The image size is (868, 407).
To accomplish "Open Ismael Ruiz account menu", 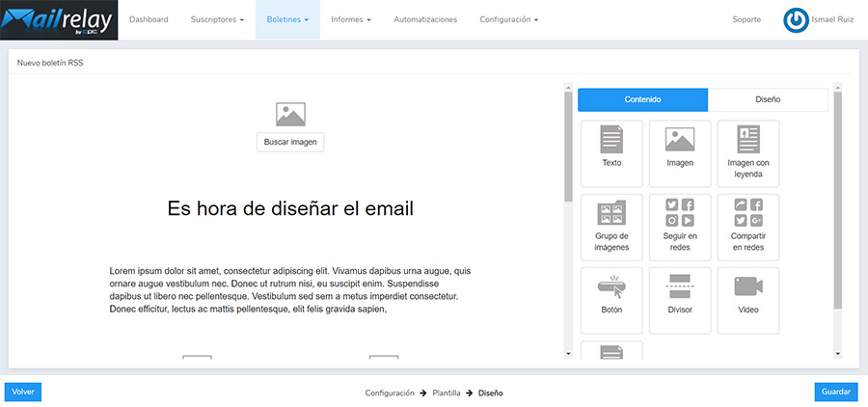I will tap(832, 19).
